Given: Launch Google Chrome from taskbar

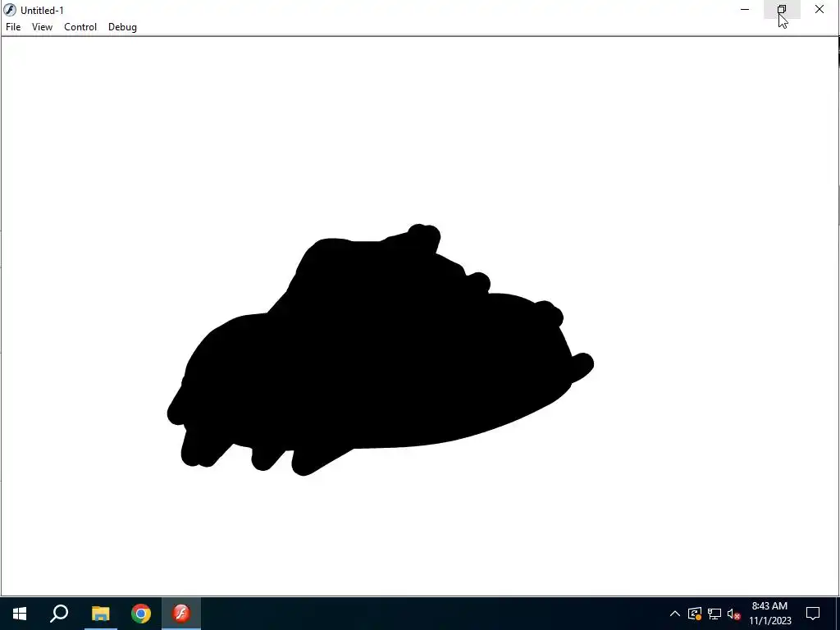Looking at the screenshot, I should [141, 614].
